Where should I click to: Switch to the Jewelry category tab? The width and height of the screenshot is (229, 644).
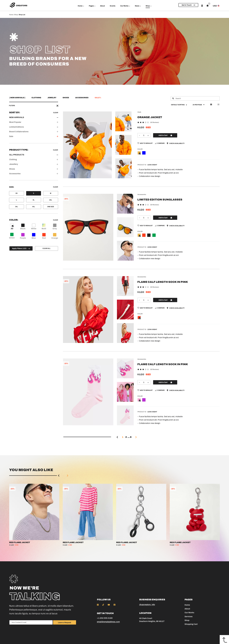(x=52, y=98)
